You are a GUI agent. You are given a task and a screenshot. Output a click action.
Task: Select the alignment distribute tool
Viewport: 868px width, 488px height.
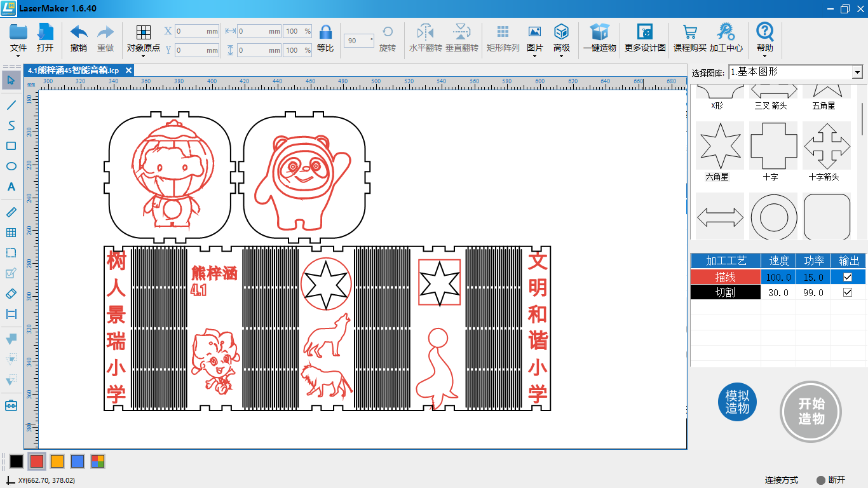pyautogui.click(x=11, y=314)
